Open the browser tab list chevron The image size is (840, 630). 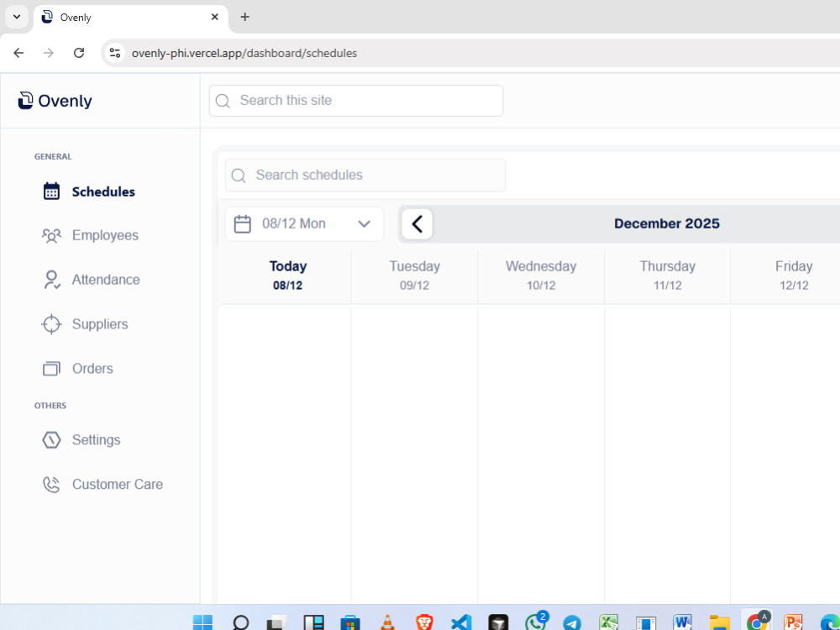(17, 17)
